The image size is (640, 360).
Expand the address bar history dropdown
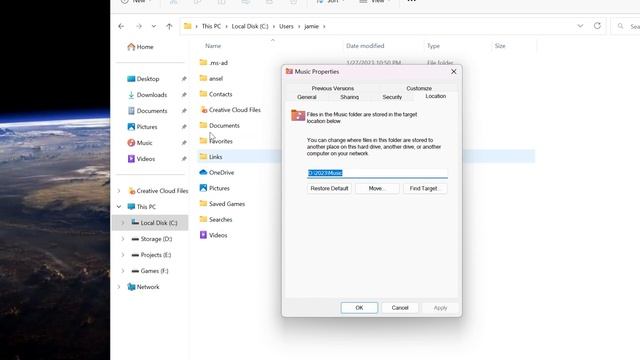tap(580, 26)
